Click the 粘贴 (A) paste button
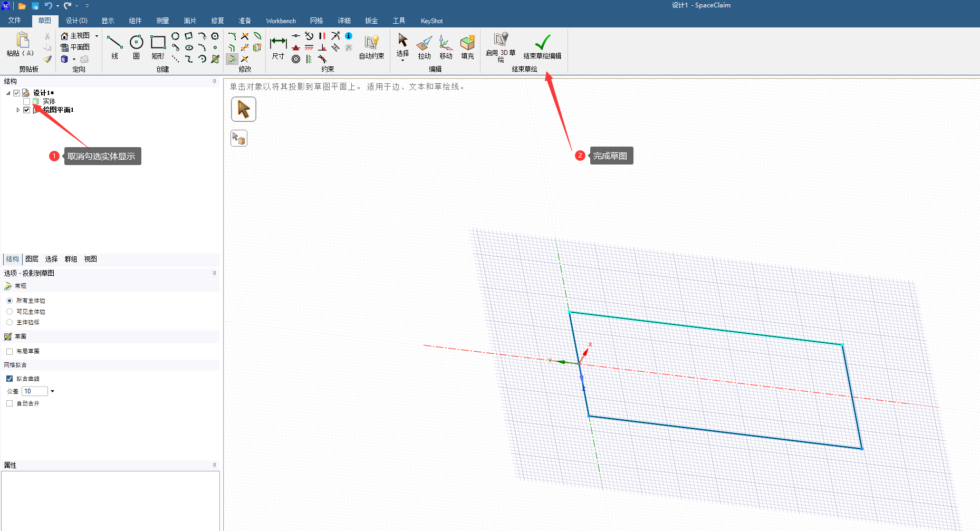 (20, 44)
